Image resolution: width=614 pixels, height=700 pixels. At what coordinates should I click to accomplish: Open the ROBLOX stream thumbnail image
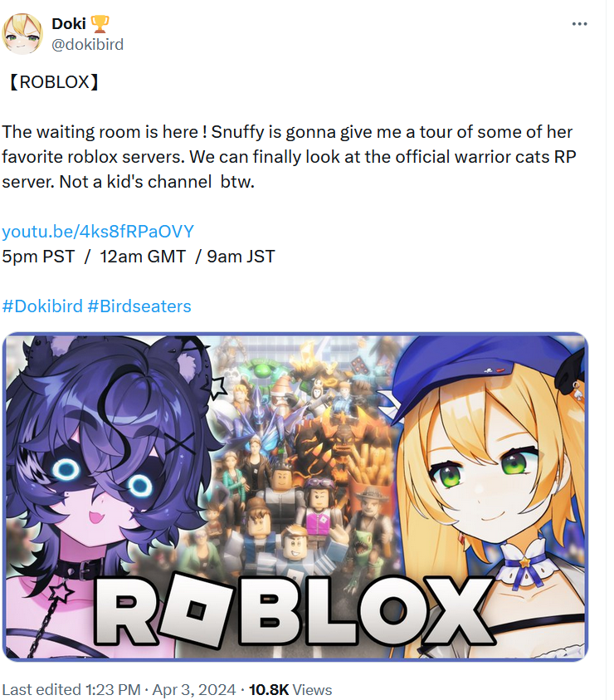pyautogui.click(x=295, y=497)
